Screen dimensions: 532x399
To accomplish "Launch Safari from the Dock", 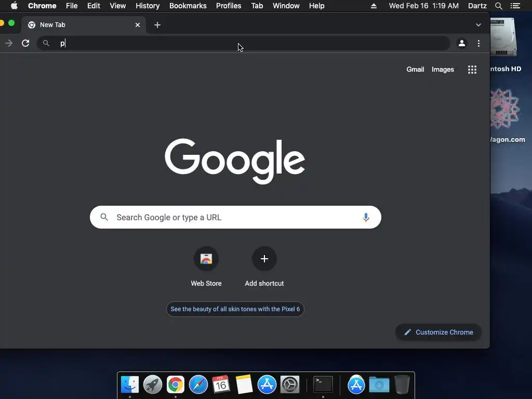I will 198,384.
